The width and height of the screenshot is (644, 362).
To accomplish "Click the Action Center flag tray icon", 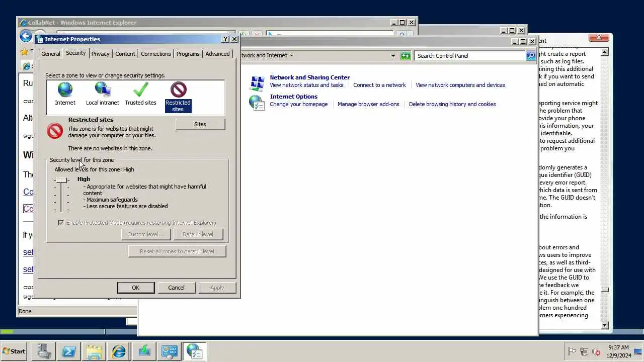I will pos(572,351).
